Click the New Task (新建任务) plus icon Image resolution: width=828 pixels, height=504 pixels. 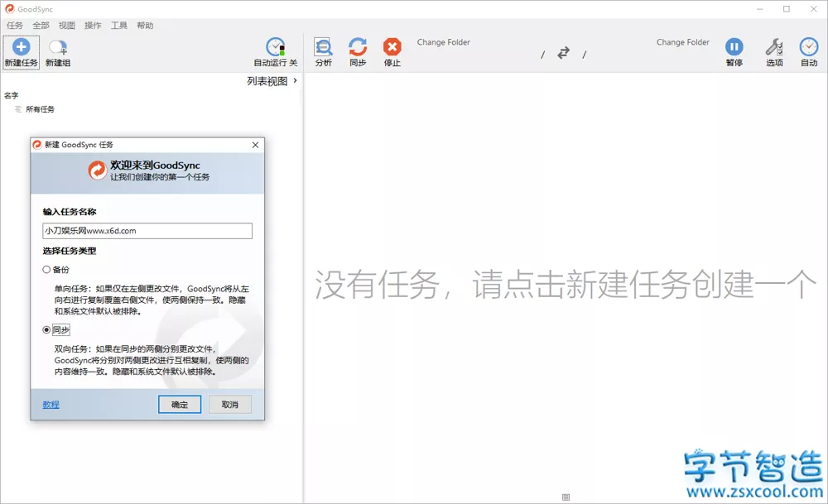(x=22, y=47)
